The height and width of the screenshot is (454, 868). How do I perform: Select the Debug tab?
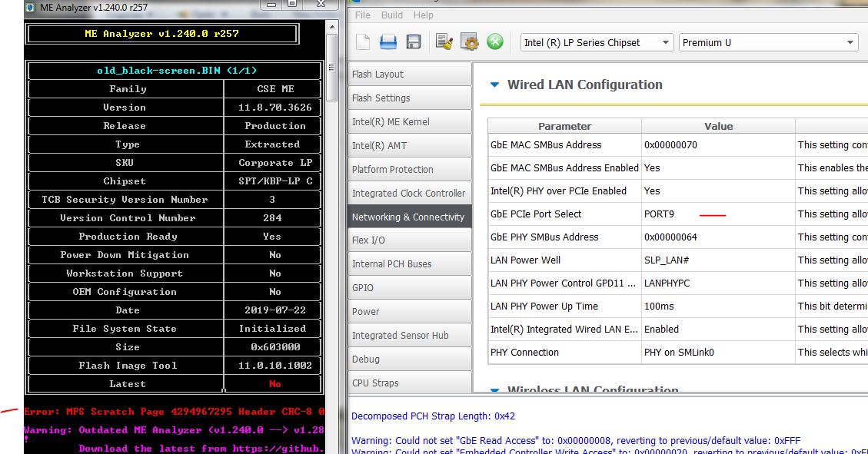(410, 359)
